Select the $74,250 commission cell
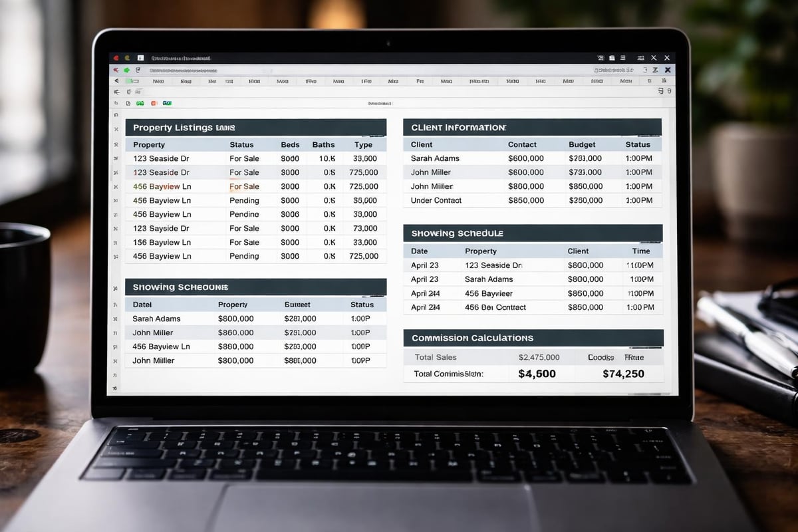 (623, 374)
